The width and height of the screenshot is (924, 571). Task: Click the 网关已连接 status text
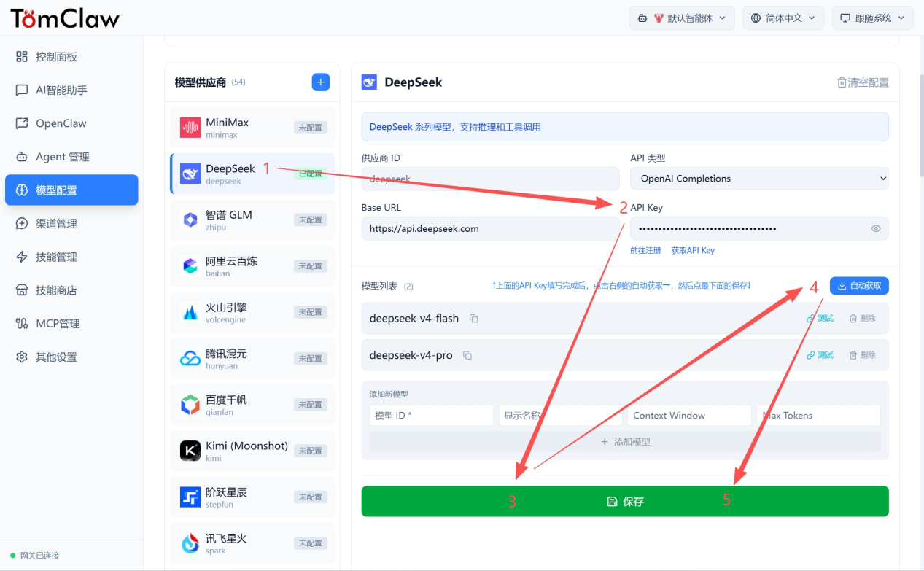point(39,556)
